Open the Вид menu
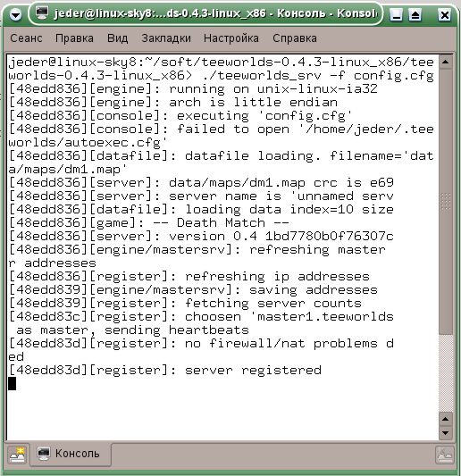Viewport: 461px width, 476px height. click(118, 38)
